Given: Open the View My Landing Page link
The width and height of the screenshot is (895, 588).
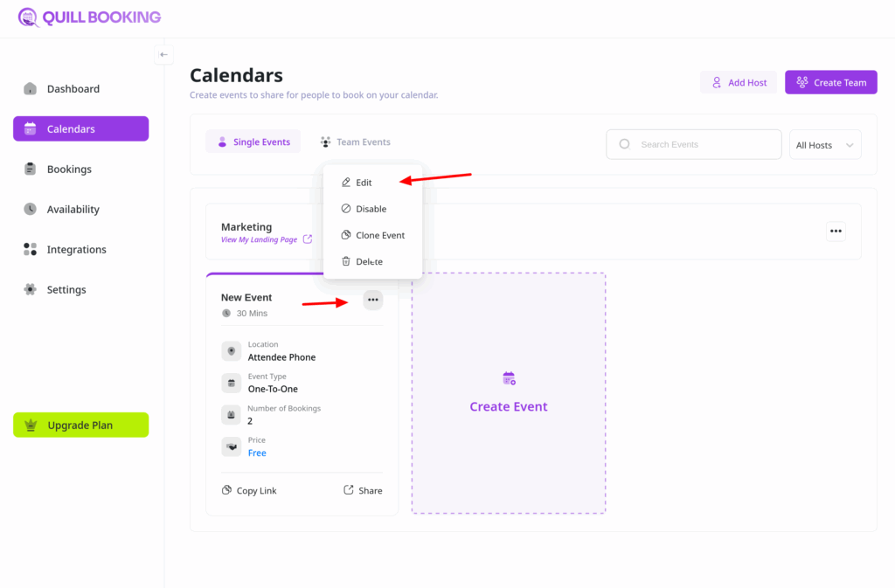Looking at the screenshot, I should click(259, 239).
